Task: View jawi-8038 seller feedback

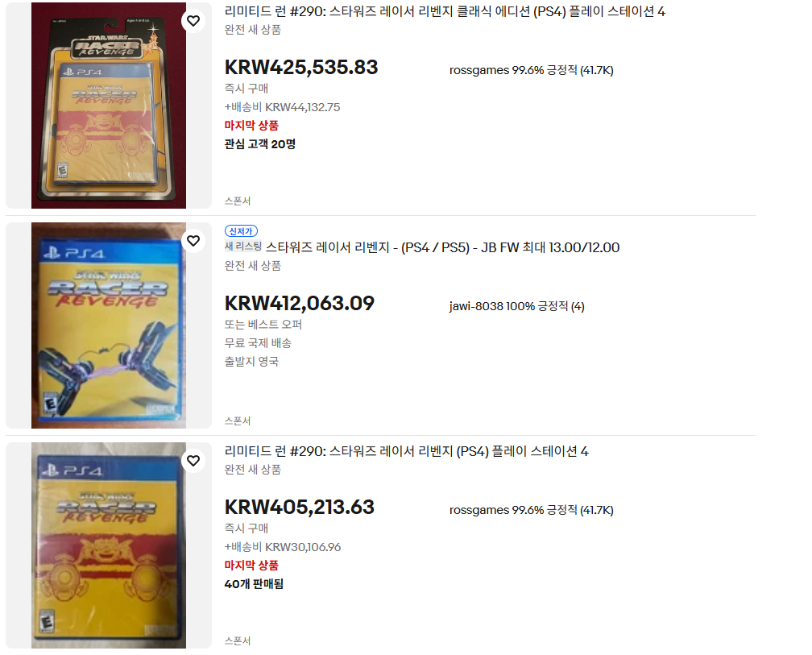Action: tap(517, 306)
